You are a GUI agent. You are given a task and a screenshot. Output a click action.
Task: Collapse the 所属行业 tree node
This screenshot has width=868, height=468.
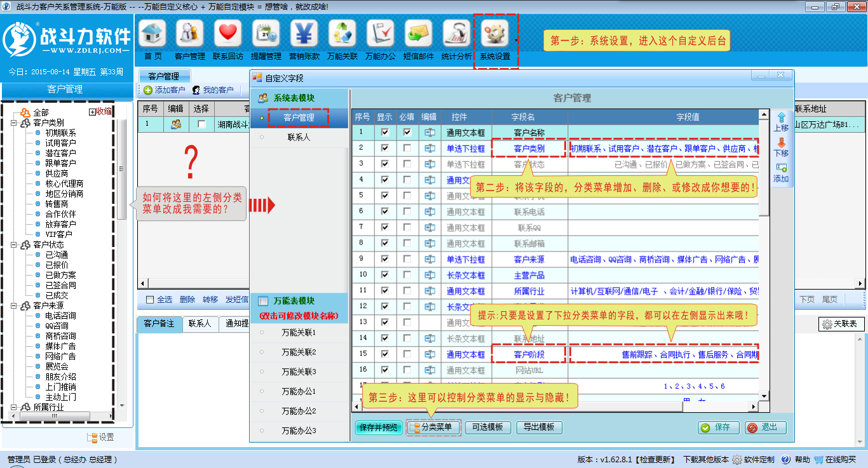coord(14,407)
